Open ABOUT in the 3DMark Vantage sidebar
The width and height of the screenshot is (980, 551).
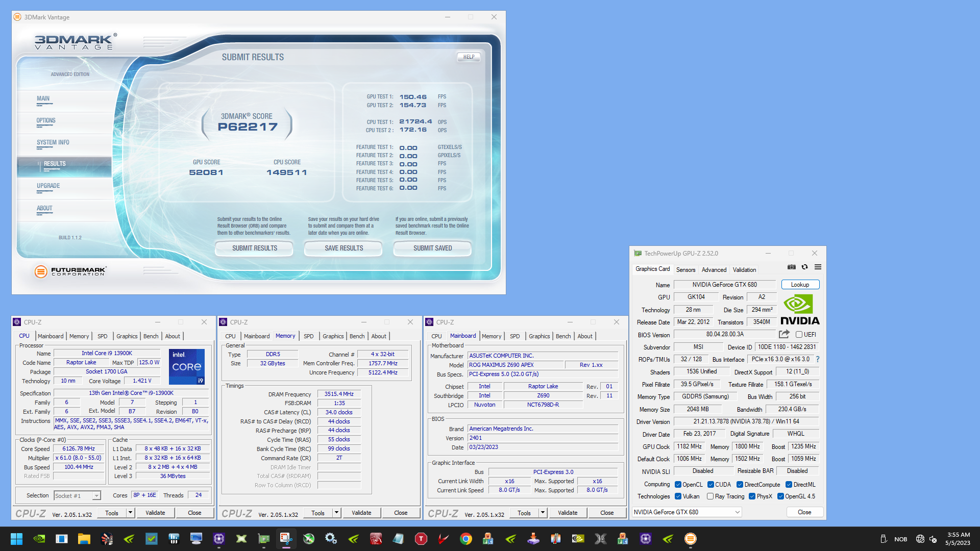pos(44,209)
